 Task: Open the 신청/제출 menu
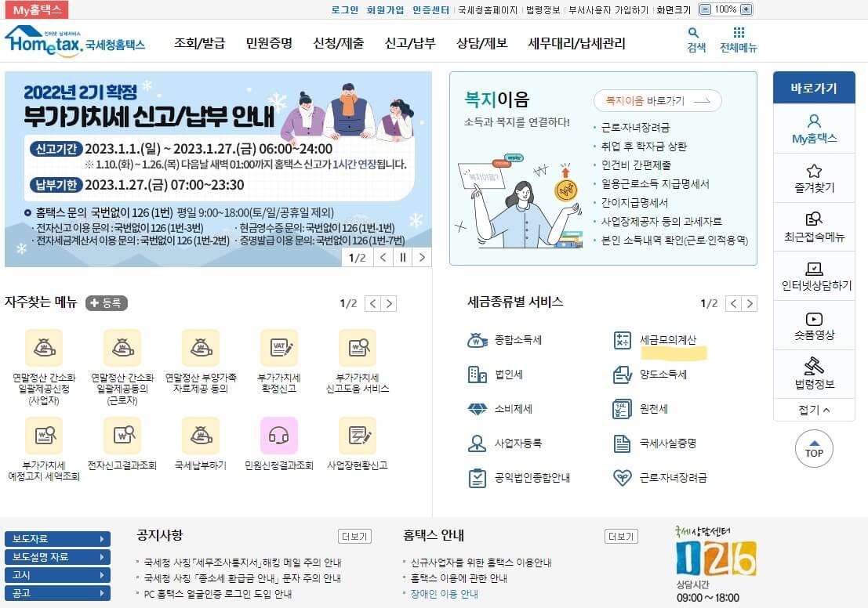(x=338, y=43)
